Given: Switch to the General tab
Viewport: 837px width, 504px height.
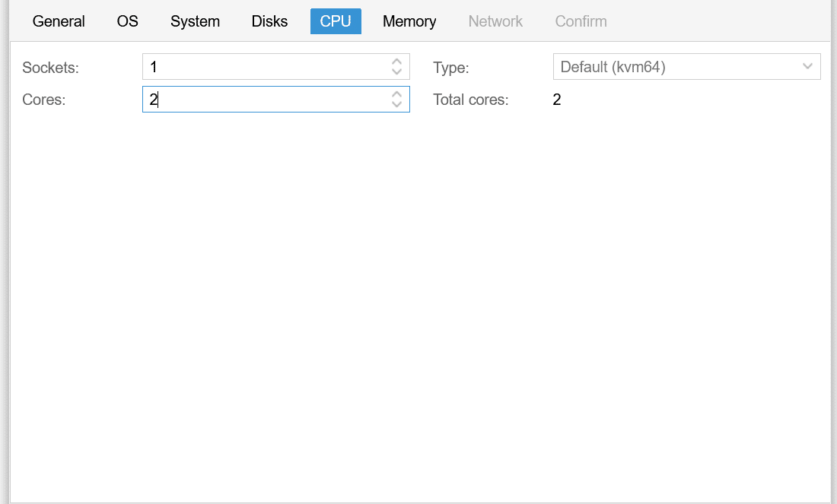Looking at the screenshot, I should point(59,21).
